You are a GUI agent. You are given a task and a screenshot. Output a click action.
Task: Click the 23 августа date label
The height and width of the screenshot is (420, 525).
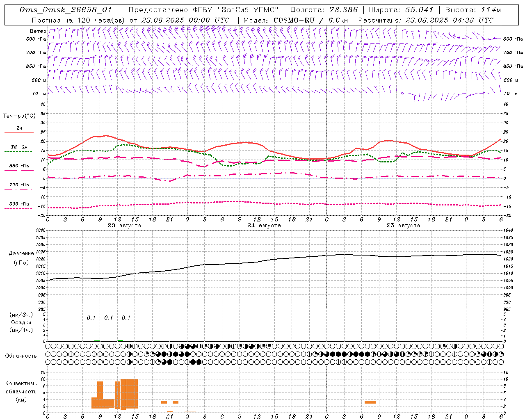tap(125, 226)
